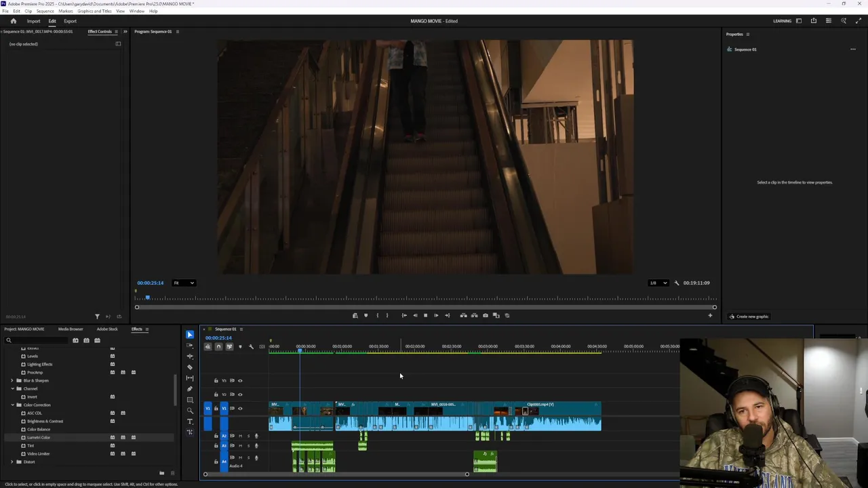Screen dimensions: 868x488
Task: Select the Selection tool arrow
Action: coord(190,335)
